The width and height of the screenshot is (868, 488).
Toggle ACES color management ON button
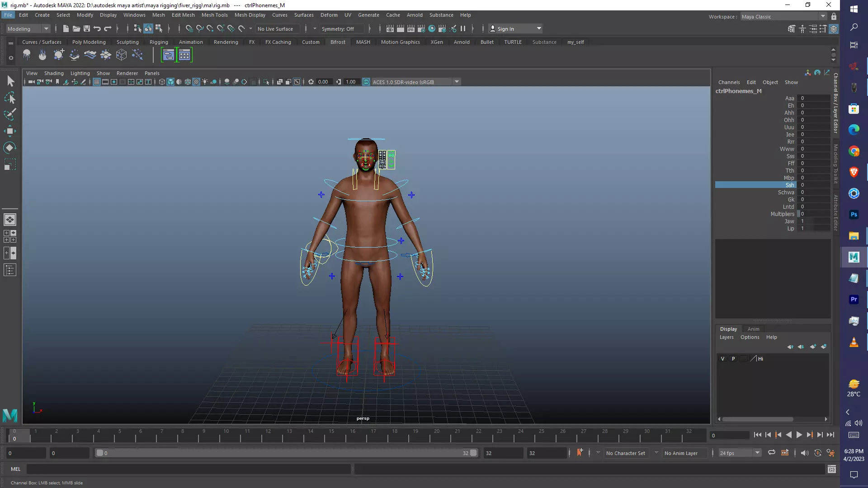click(366, 82)
